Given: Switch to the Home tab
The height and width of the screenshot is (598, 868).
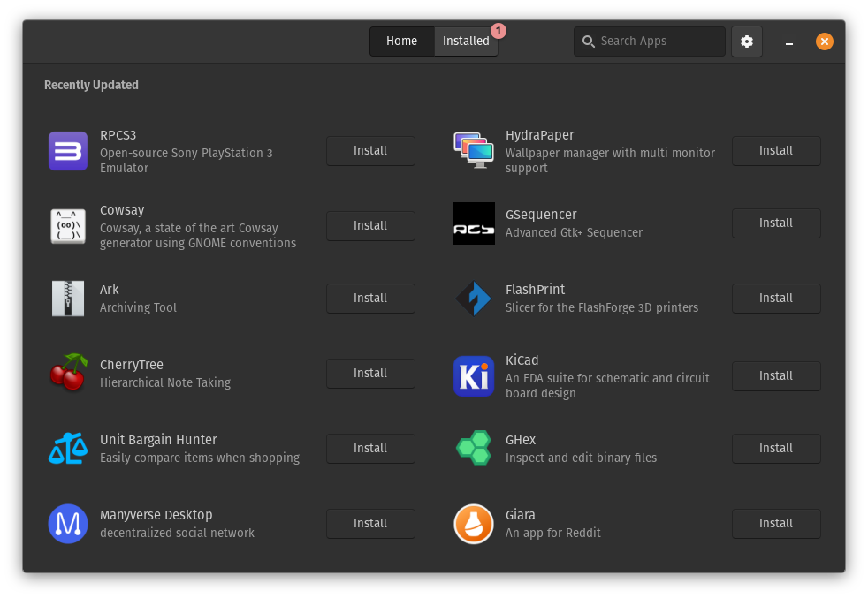Looking at the screenshot, I should point(401,42).
